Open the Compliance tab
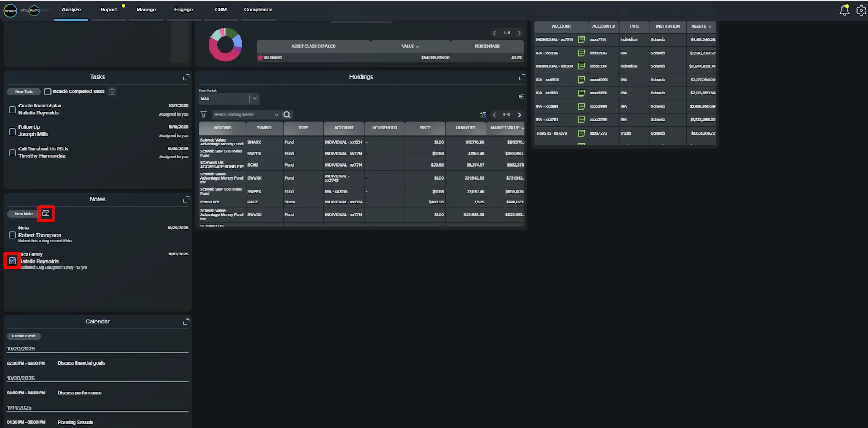868x428 pixels. click(x=258, y=10)
